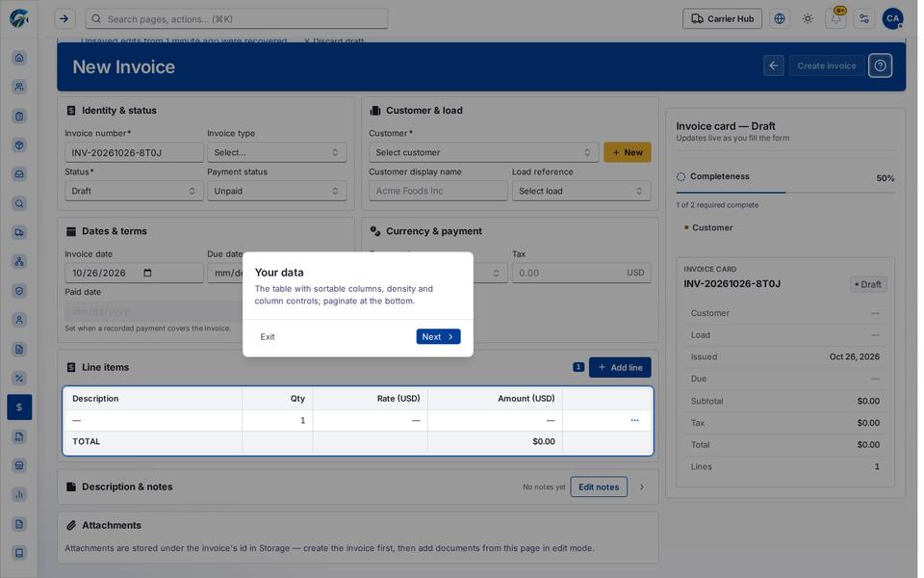The image size is (924, 578).
Task: Click the Edit notes button
Action: (x=599, y=487)
